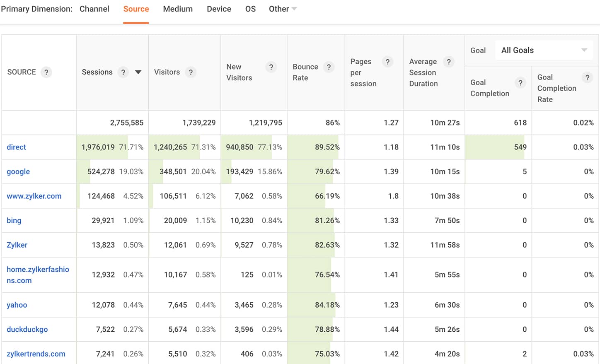
Task: Switch primary dimension to Medium
Action: click(x=178, y=8)
